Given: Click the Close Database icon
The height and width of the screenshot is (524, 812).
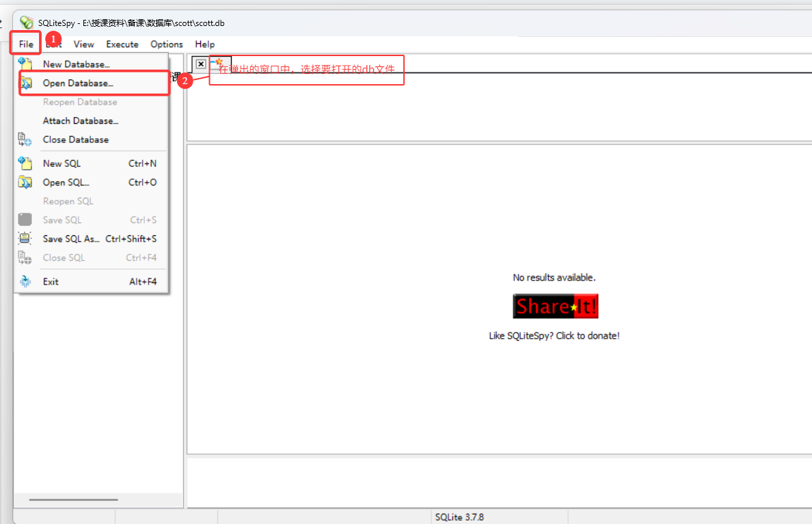Looking at the screenshot, I should coord(25,140).
